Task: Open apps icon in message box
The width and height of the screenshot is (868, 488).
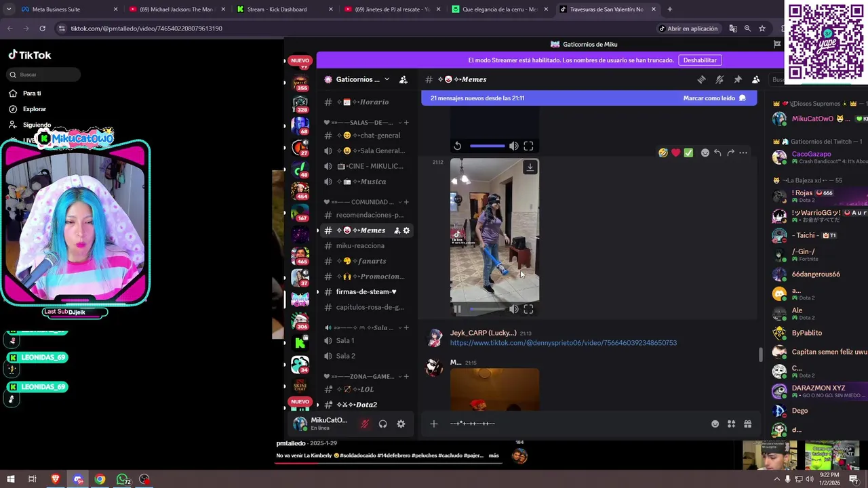Action: (x=731, y=424)
